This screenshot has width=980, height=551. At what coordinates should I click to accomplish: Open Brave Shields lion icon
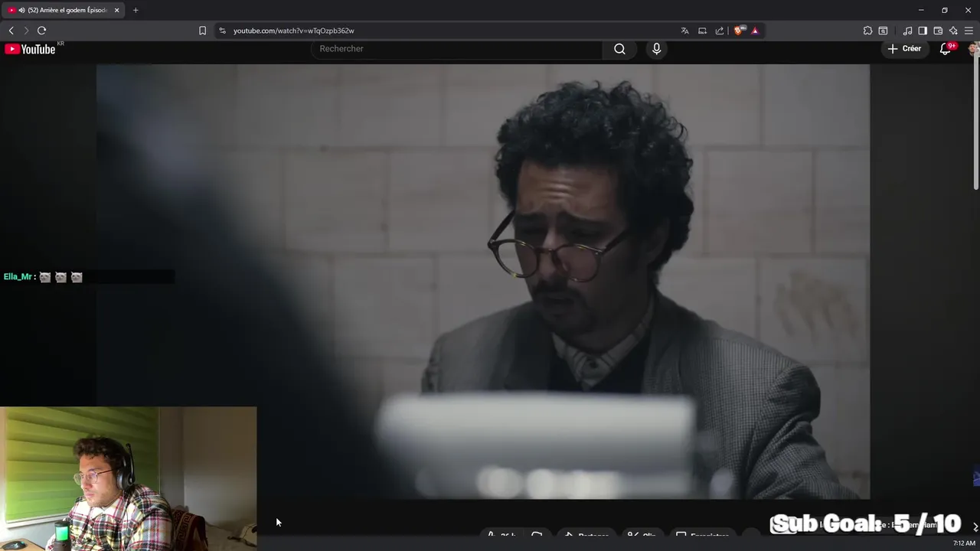pos(739,31)
